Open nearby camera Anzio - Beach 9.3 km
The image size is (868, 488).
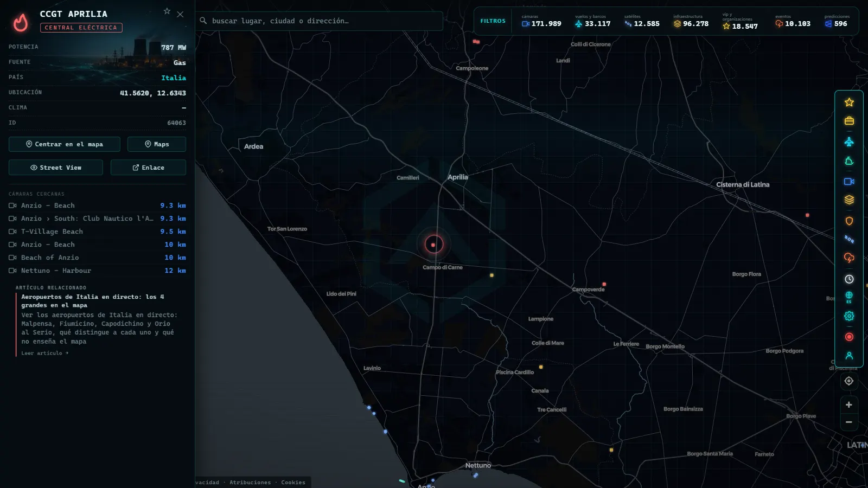(x=97, y=206)
